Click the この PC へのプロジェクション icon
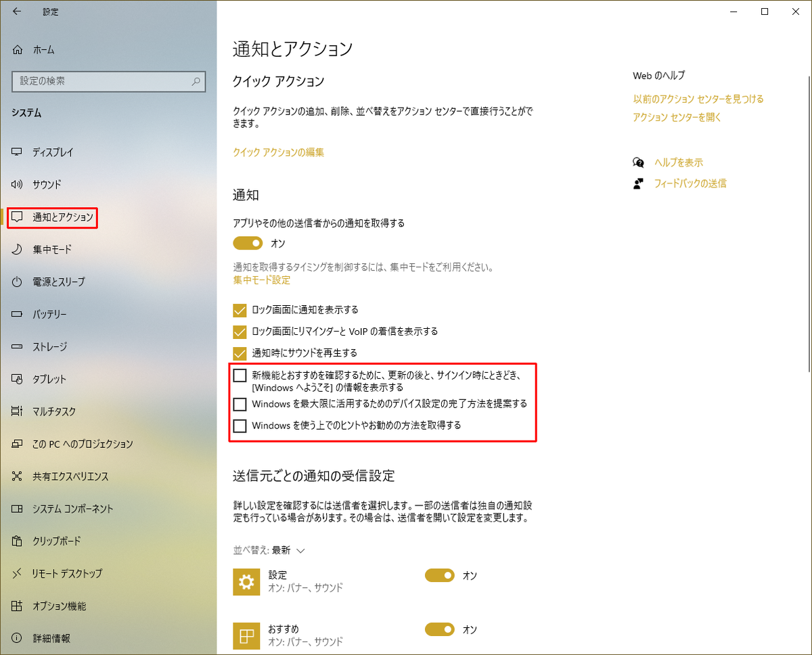Viewport: 812px width, 655px height. pyautogui.click(x=18, y=444)
